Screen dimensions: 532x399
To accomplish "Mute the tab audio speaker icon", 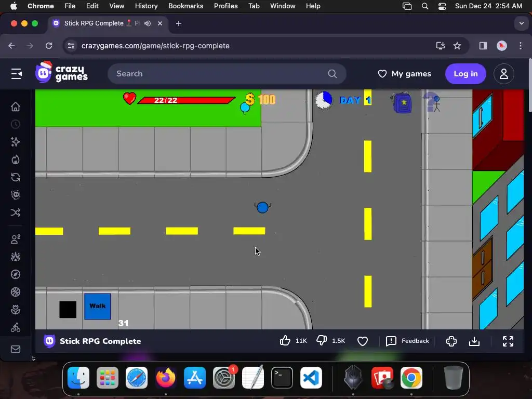I will [x=147, y=23].
